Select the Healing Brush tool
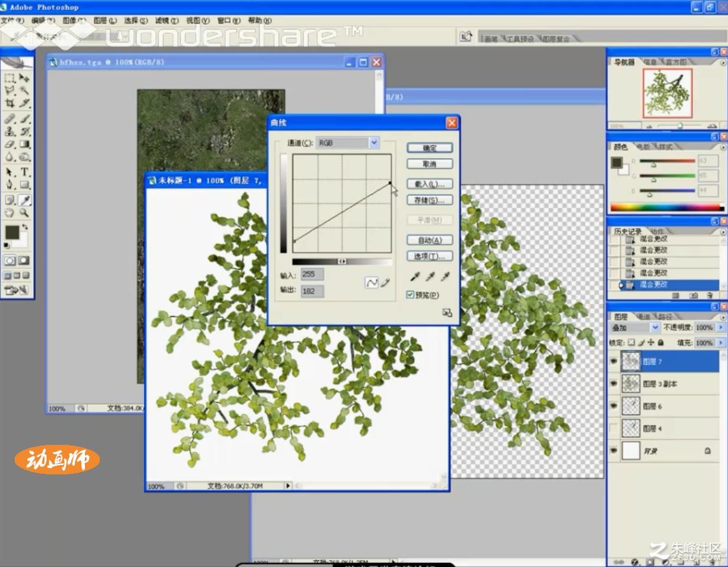This screenshot has width=728, height=567. click(10, 119)
